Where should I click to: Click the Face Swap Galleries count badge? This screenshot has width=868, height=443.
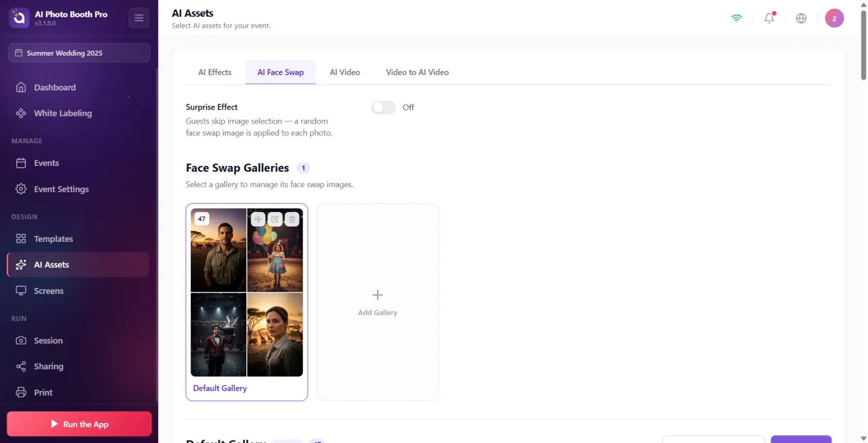(x=303, y=168)
